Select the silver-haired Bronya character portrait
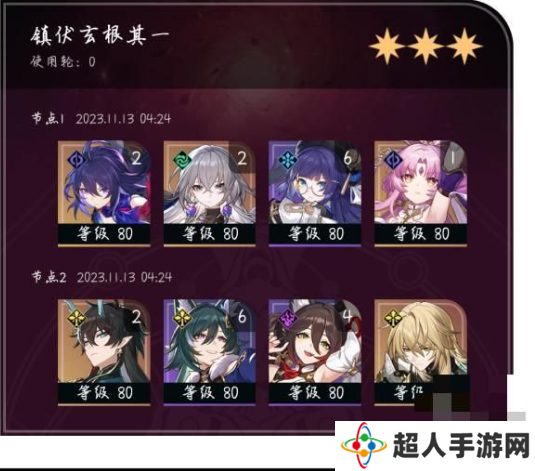Image resolution: width=535 pixels, height=471 pixels. [x=209, y=183]
